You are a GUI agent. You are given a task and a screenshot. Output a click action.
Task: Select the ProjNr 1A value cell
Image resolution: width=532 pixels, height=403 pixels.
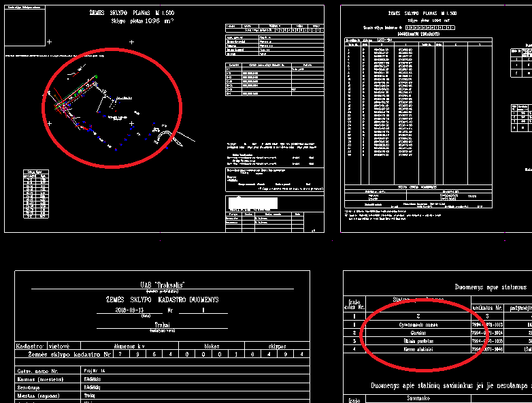tap(195, 371)
